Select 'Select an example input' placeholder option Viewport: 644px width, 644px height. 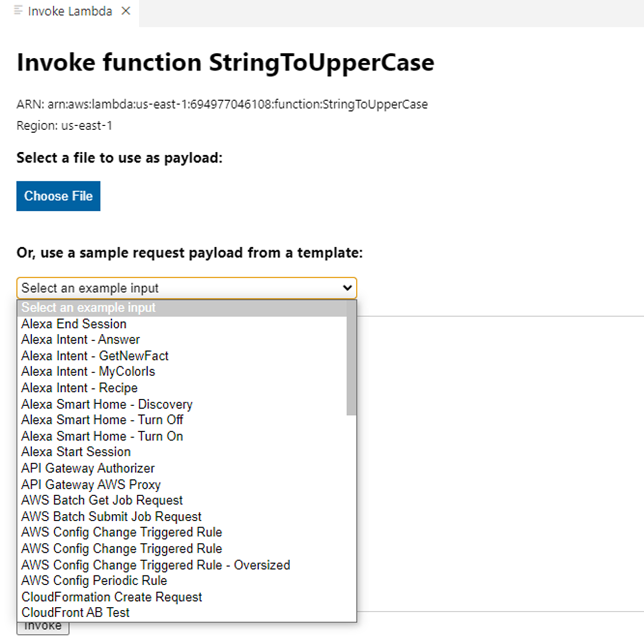coord(182,308)
